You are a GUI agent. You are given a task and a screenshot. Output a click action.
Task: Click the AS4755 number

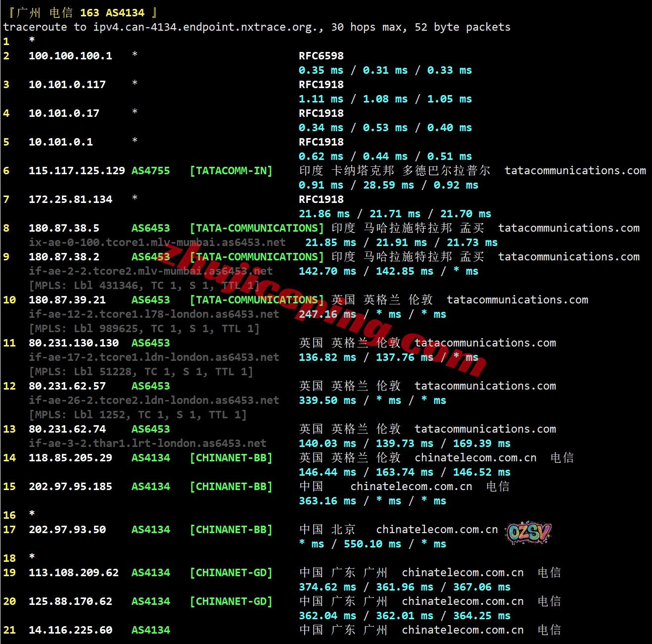click(150, 171)
